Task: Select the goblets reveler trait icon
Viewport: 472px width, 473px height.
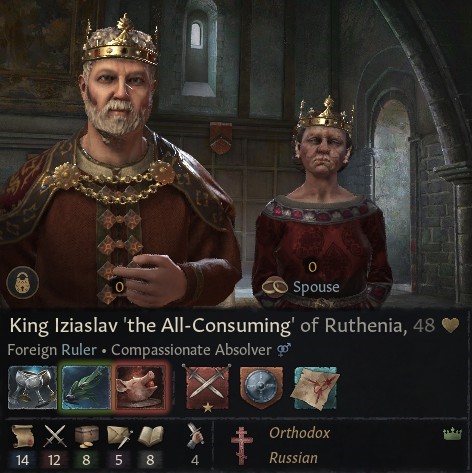Action: point(33,387)
